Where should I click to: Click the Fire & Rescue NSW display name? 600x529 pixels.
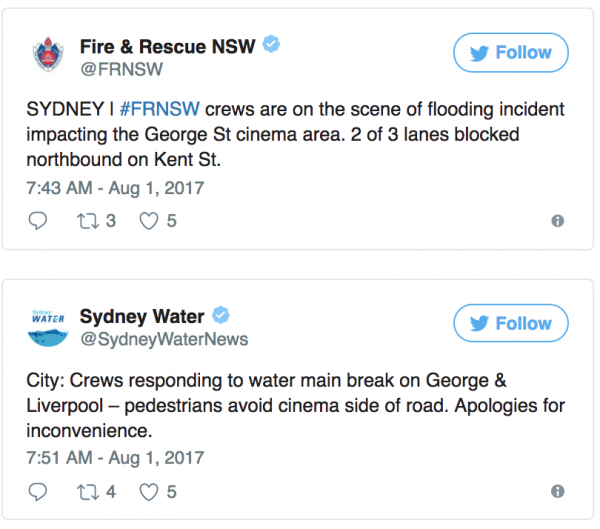167,46
